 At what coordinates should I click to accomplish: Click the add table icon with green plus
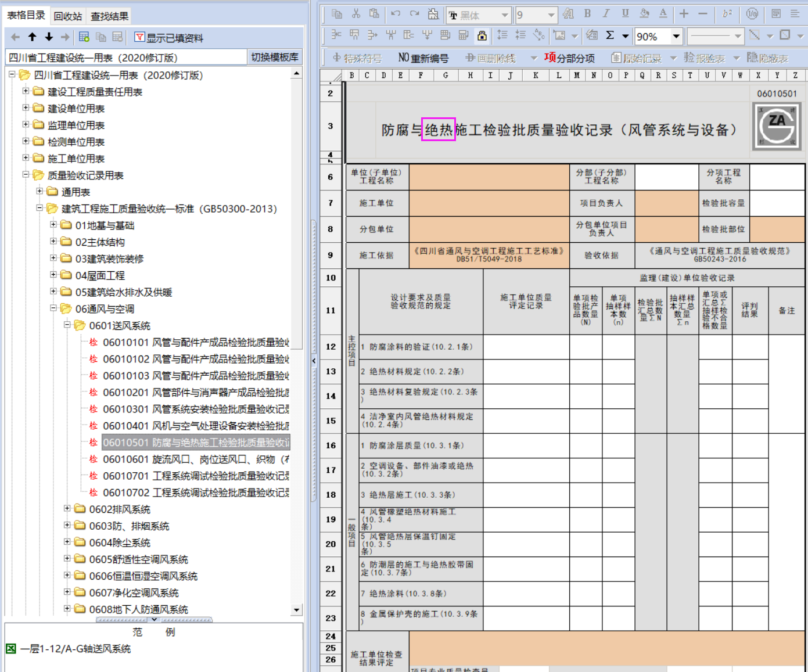[x=84, y=37]
